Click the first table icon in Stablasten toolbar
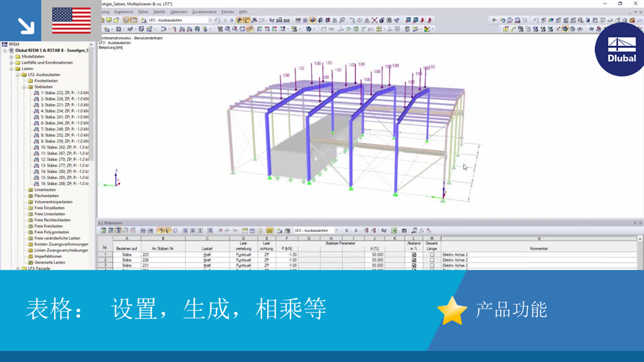Image resolution: width=644 pixels, height=362 pixels. pos(104,231)
